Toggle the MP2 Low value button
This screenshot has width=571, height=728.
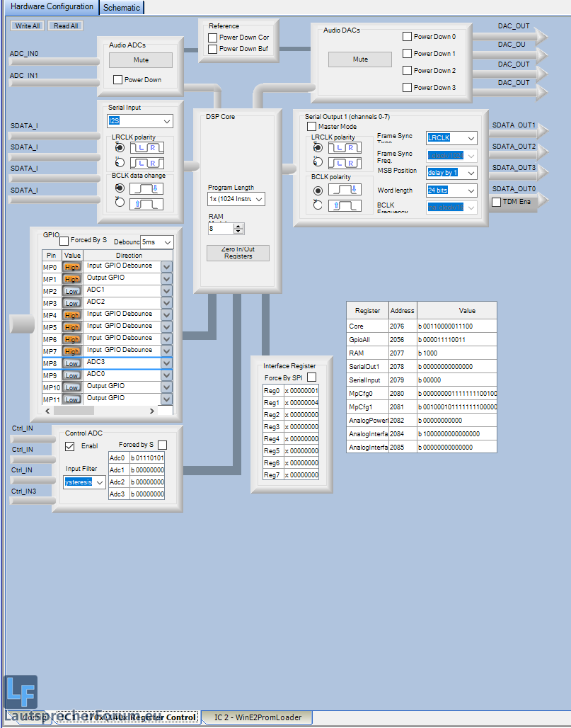pos(72,291)
